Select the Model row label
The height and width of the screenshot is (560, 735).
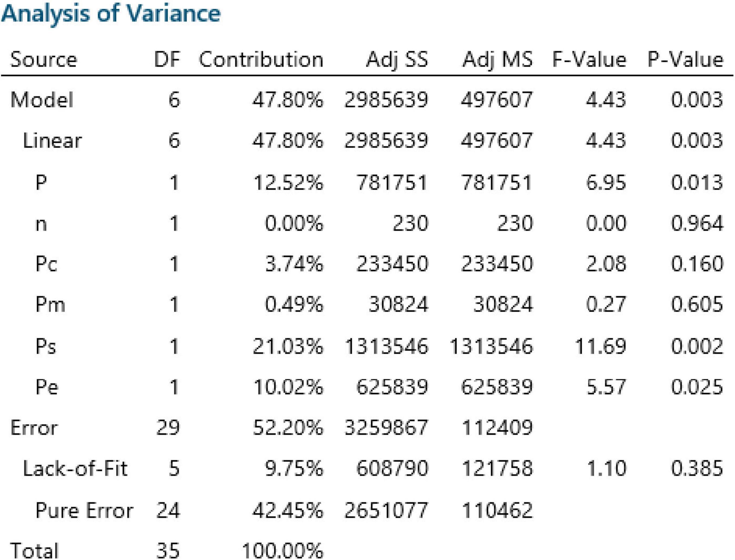[42, 100]
